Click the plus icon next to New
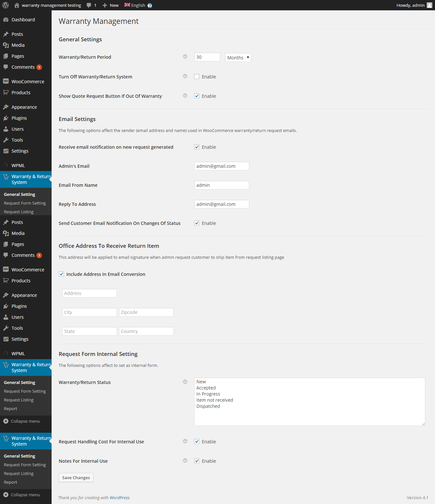 (105, 5)
